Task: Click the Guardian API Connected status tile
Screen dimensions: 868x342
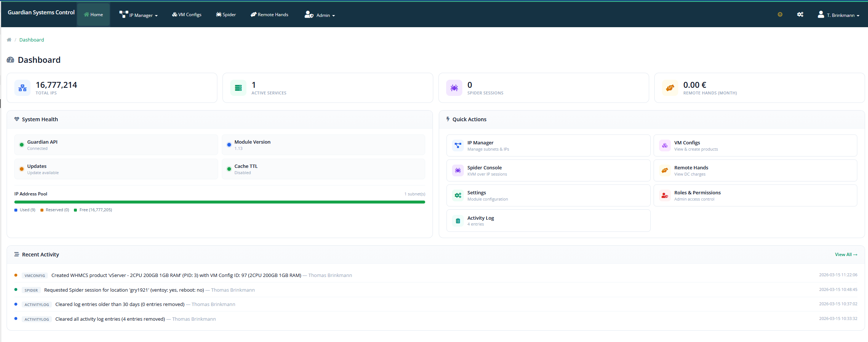Action: click(116, 145)
